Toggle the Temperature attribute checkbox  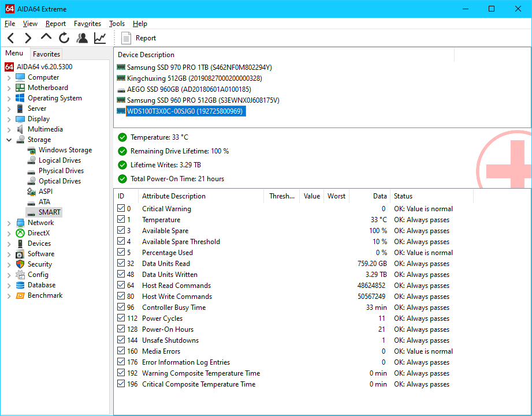coord(121,219)
